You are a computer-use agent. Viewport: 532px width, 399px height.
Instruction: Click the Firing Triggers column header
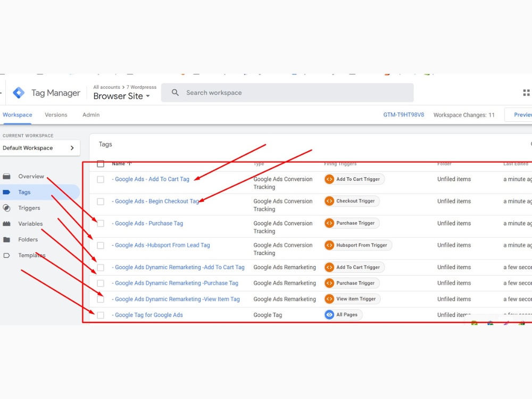(340, 164)
